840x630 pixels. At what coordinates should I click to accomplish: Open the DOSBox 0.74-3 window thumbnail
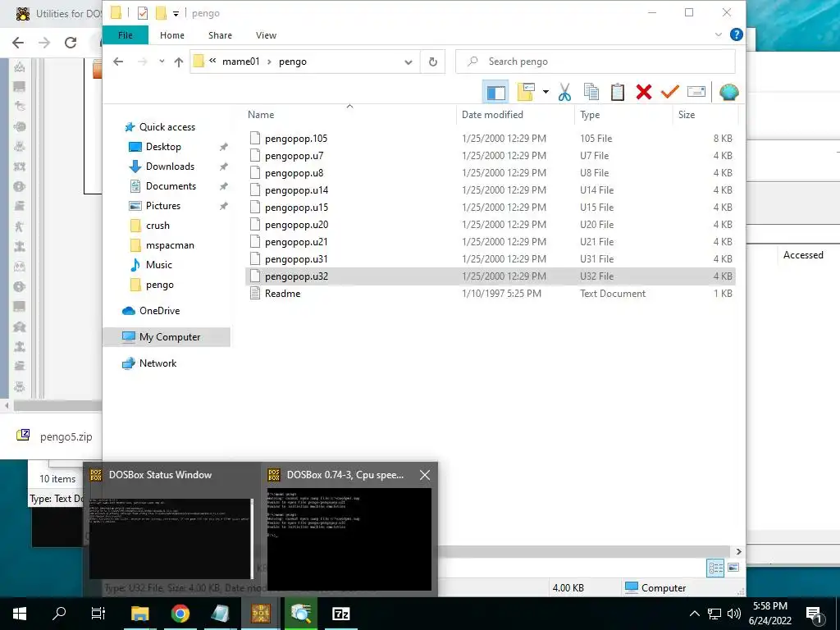[349, 538]
